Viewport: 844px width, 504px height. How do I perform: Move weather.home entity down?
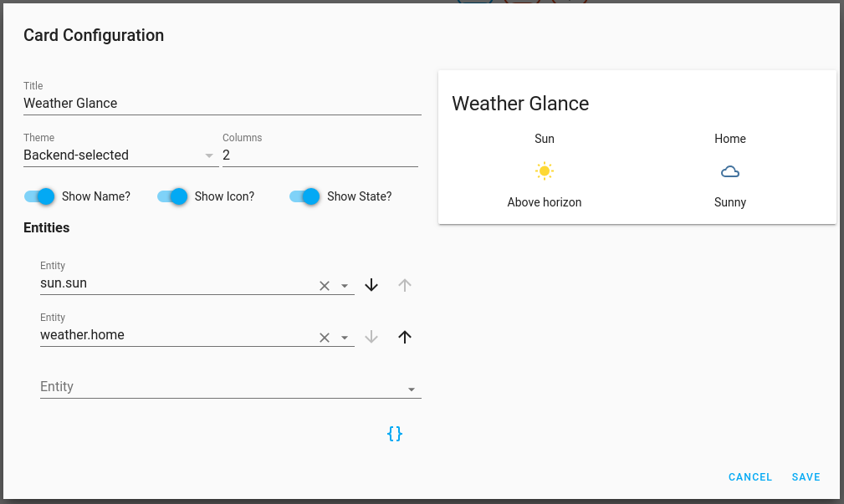(x=371, y=337)
